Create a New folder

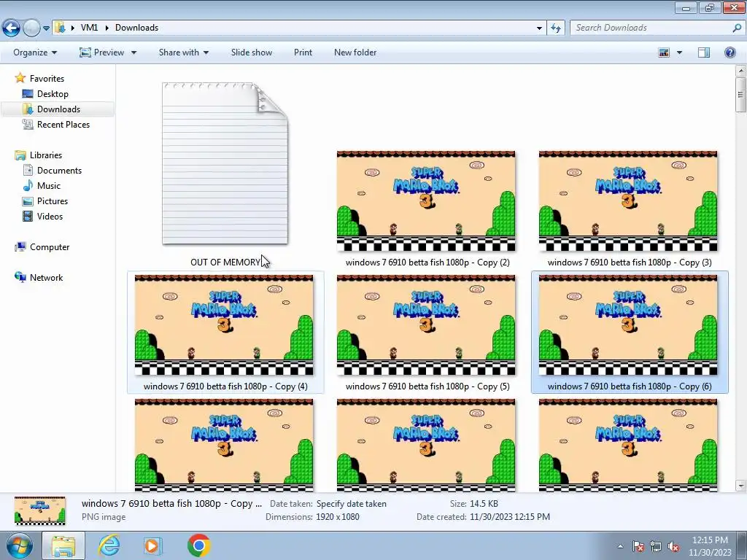[355, 52]
